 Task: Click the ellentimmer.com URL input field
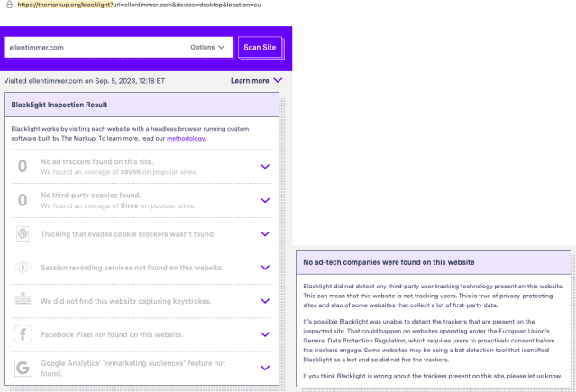tap(90, 47)
